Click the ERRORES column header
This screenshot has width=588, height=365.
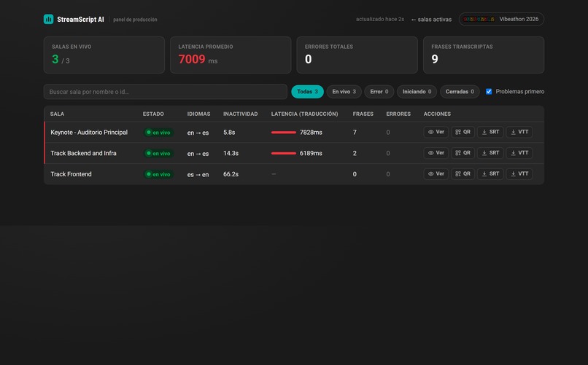398,114
